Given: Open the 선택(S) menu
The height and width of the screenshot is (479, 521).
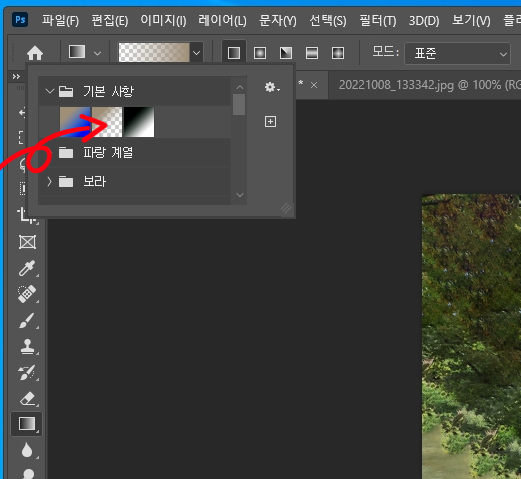Looking at the screenshot, I should pos(328,21).
